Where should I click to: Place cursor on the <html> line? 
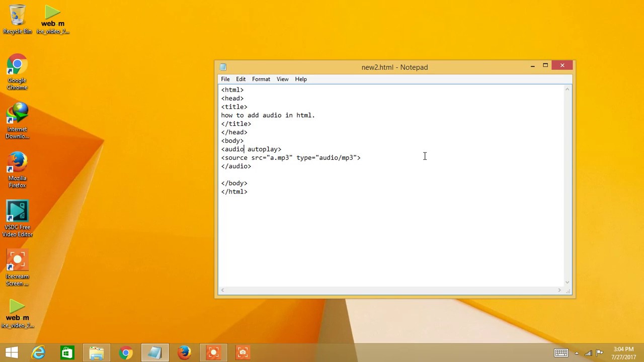click(x=232, y=90)
